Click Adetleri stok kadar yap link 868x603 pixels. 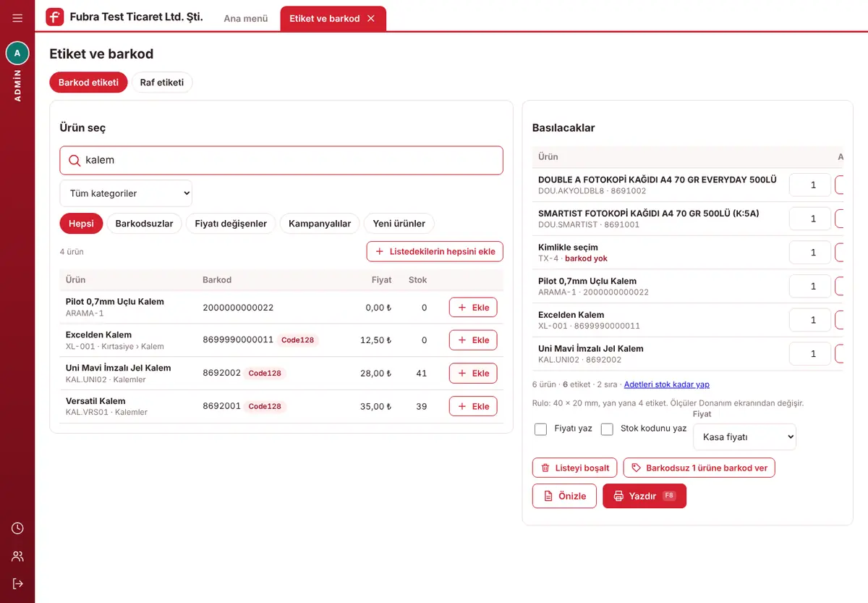click(667, 384)
